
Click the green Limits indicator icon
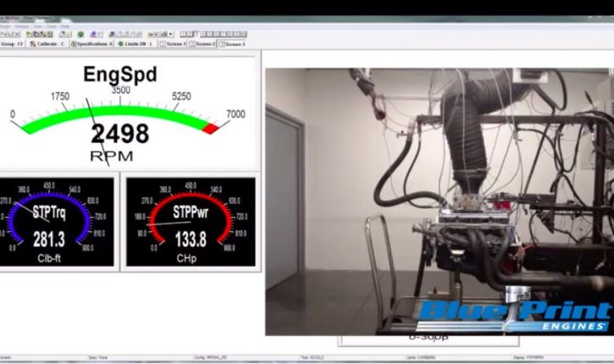[120, 43]
